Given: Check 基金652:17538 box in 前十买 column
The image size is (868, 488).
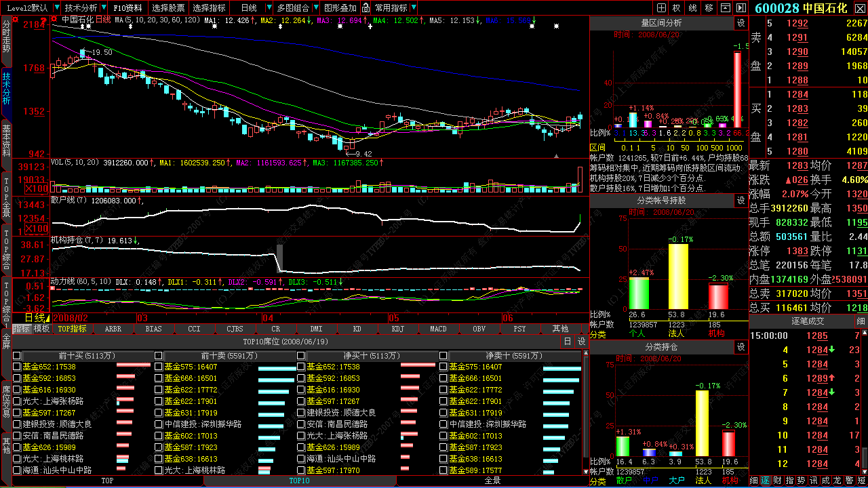Looking at the screenshot, I should [x=17, y=367].
